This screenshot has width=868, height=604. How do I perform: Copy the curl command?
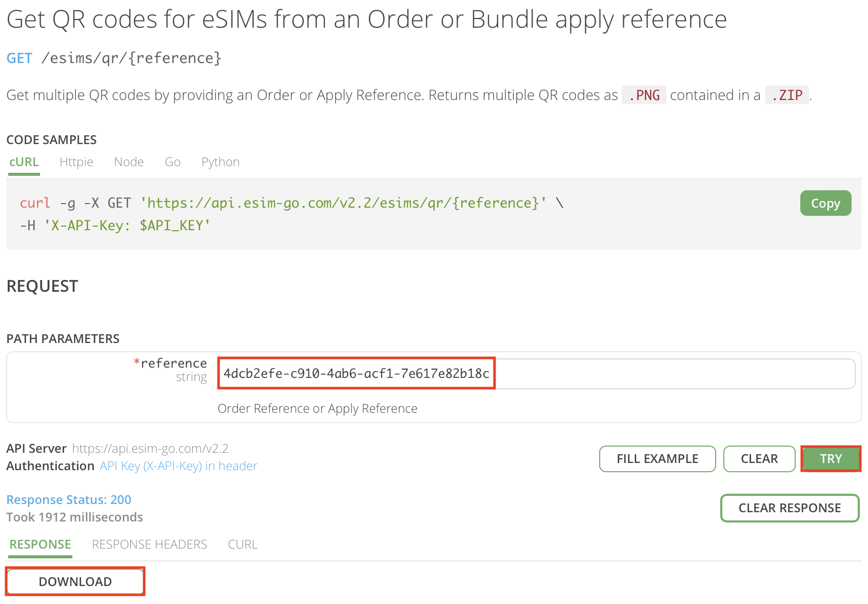(825, 203)
